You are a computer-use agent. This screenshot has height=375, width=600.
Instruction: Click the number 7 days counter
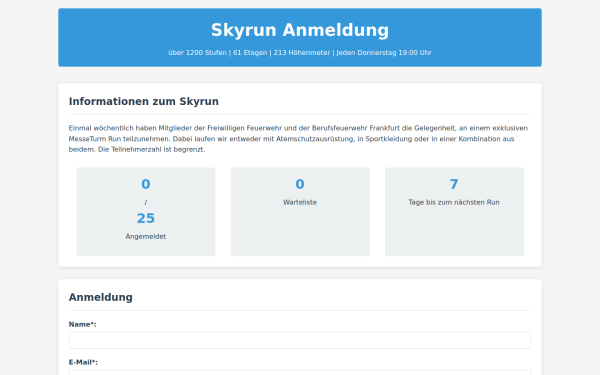tap(454, 184)
